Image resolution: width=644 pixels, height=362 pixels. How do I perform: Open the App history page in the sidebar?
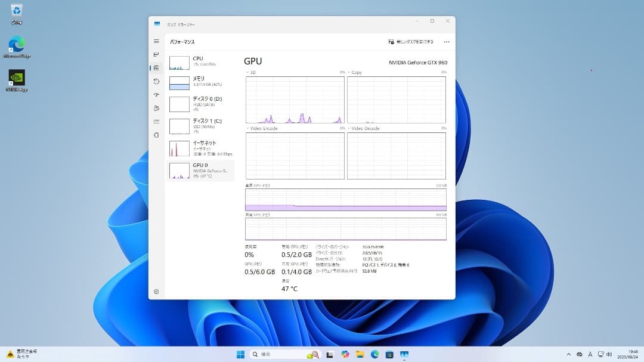(156, 81)
